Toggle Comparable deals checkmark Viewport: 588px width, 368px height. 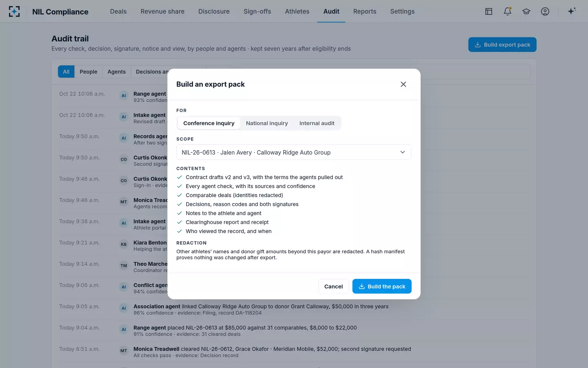pyautogui.click(x=179, y=195)
